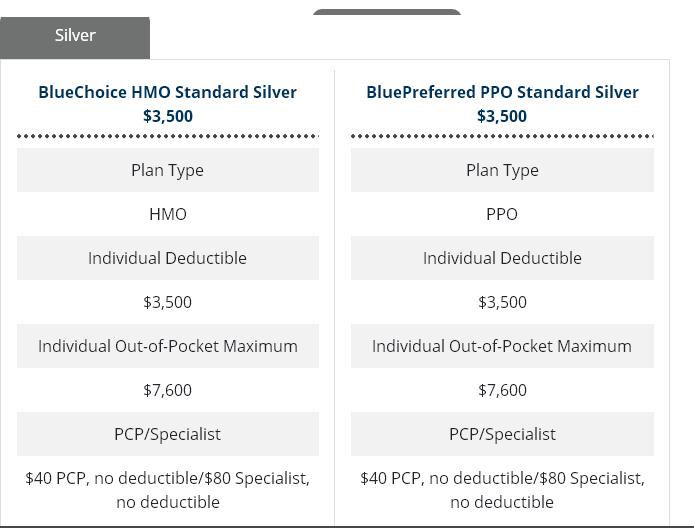Click $3,500 deductible value in BluePreferred PPO column
694x528 pixels.
(x=502, y=302)
